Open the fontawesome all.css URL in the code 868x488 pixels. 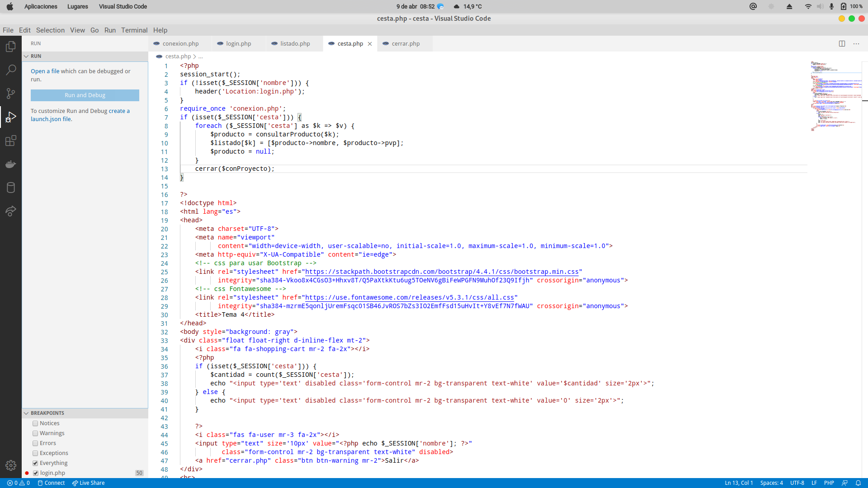pos(410,298)
